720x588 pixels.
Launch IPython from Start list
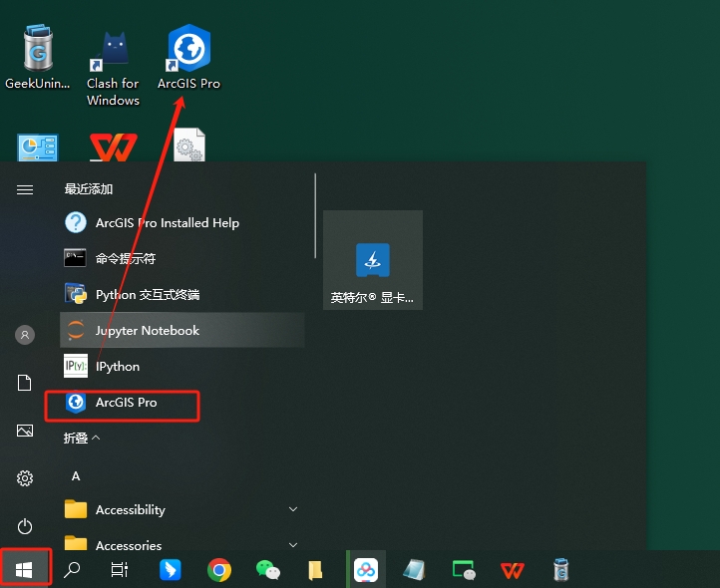click(182, 366)
